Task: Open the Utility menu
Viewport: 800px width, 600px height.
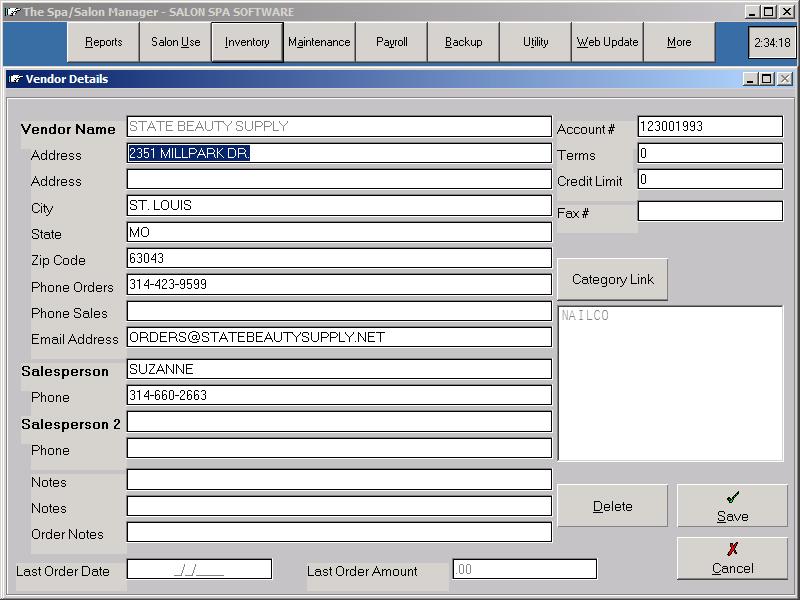Action: (x=535, y=42)
